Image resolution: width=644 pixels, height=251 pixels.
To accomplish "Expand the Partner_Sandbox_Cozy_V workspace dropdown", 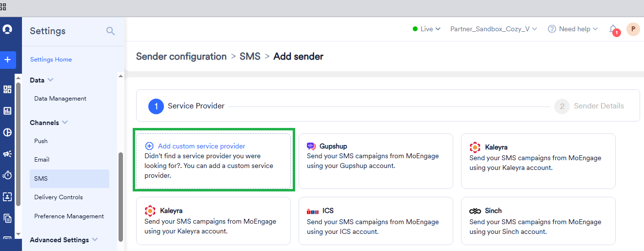I will click(493, 29).
